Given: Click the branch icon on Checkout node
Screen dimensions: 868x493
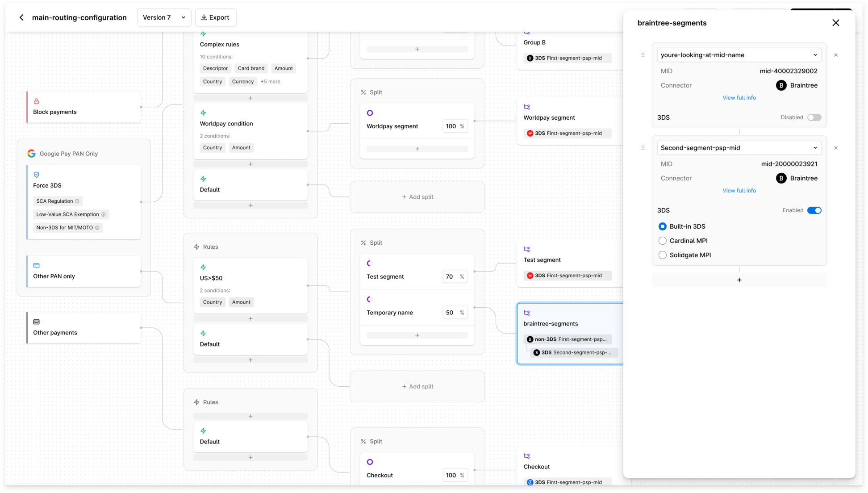Looking at the screenshot, I should tap(527, 456).
